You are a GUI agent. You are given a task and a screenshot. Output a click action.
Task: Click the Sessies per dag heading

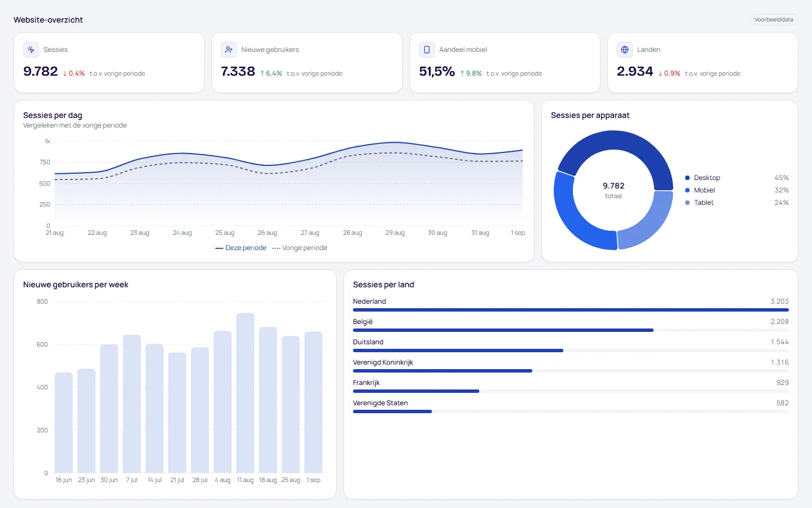coord(52,115)
